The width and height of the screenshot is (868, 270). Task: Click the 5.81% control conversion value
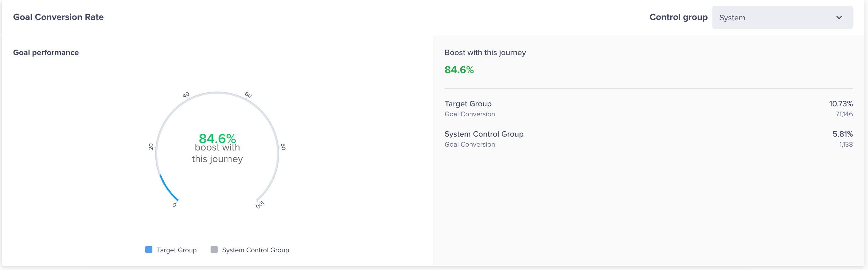(x=842, y=134)
